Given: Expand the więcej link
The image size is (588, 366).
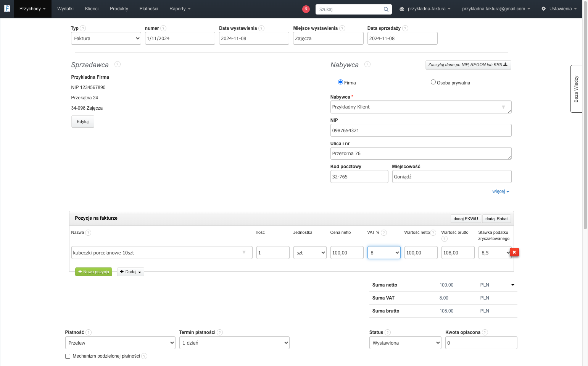Looking at the screenshot, I should [x=501, y=191].
